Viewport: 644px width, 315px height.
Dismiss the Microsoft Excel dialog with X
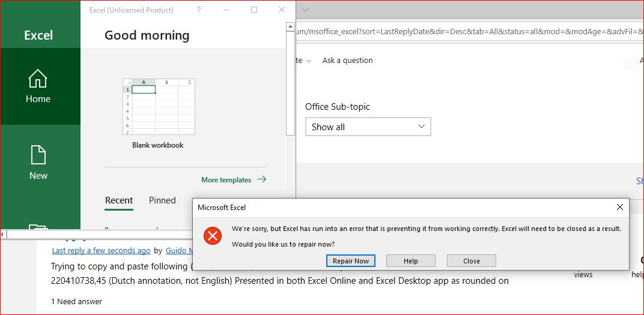pos(620,208)
